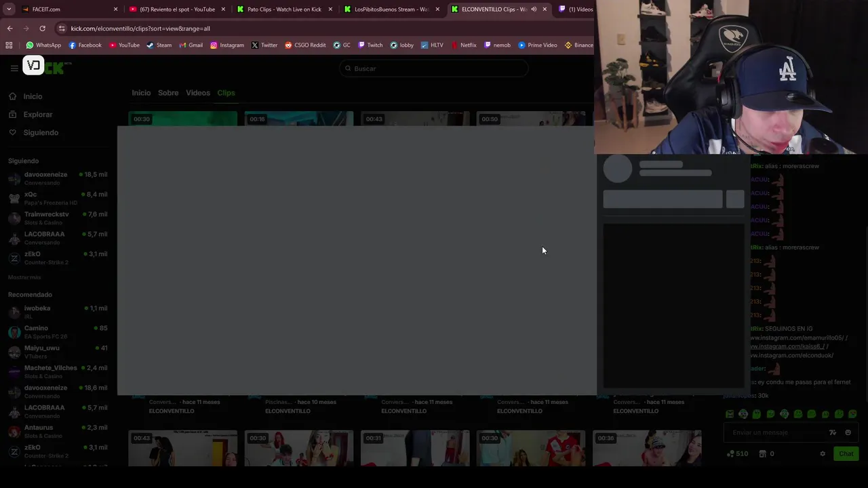
Task: Open the Gmail bookmark
Action: point(191,45)
